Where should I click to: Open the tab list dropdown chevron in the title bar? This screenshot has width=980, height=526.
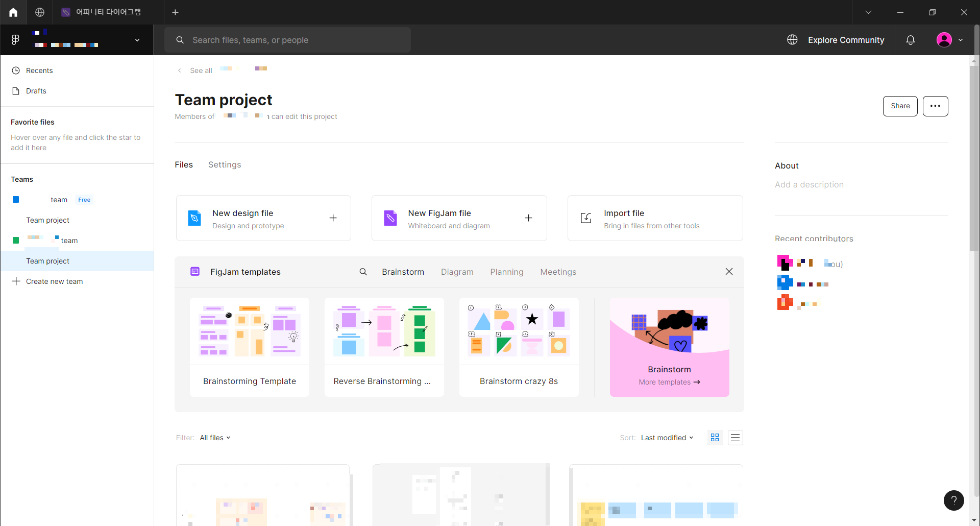pos(868,12)
